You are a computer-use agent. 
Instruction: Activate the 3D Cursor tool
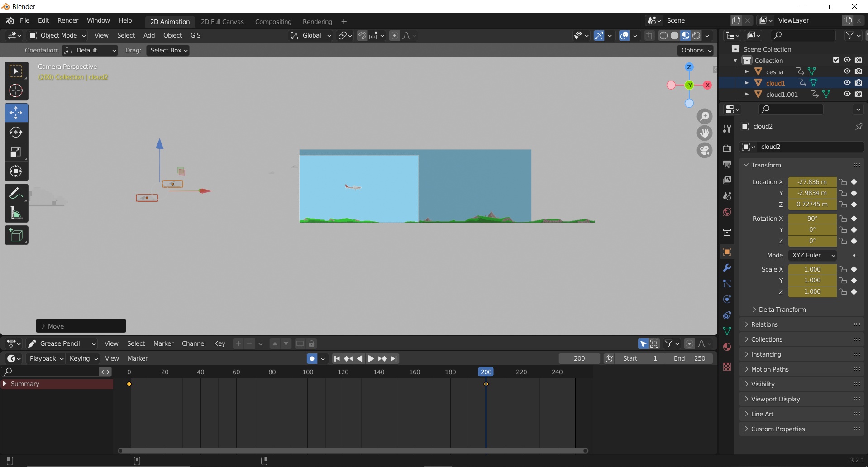pos(16,91)
